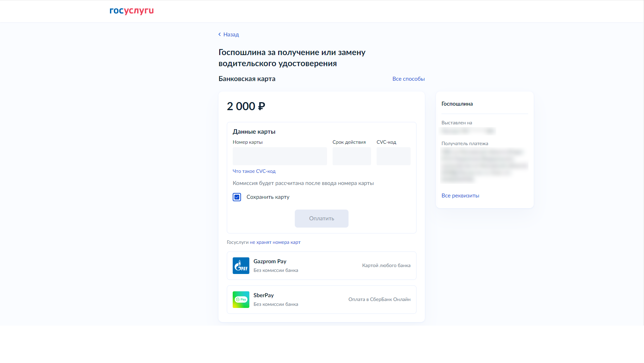This screenshot has width=644, height=363.
Task: Click the Сохранить карту label text
Action: click(x=268, y=197)
